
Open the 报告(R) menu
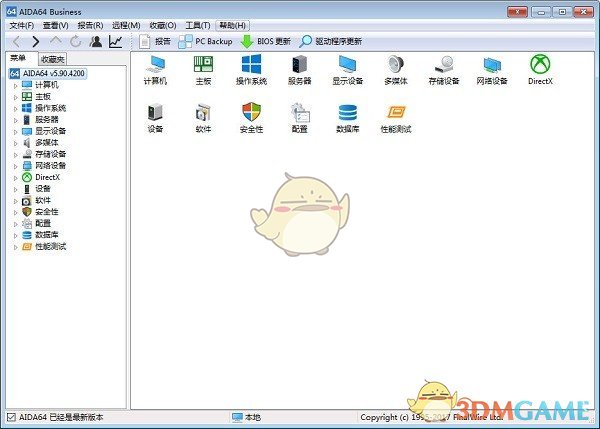90,25
